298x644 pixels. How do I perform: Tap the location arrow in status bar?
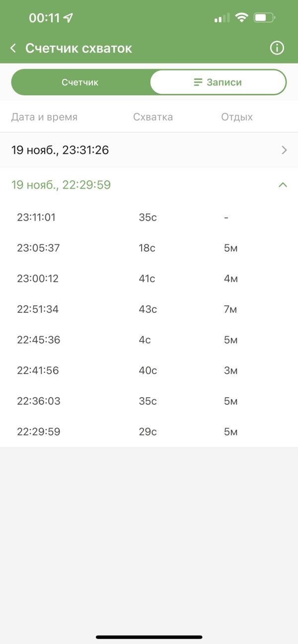(68, 18)
